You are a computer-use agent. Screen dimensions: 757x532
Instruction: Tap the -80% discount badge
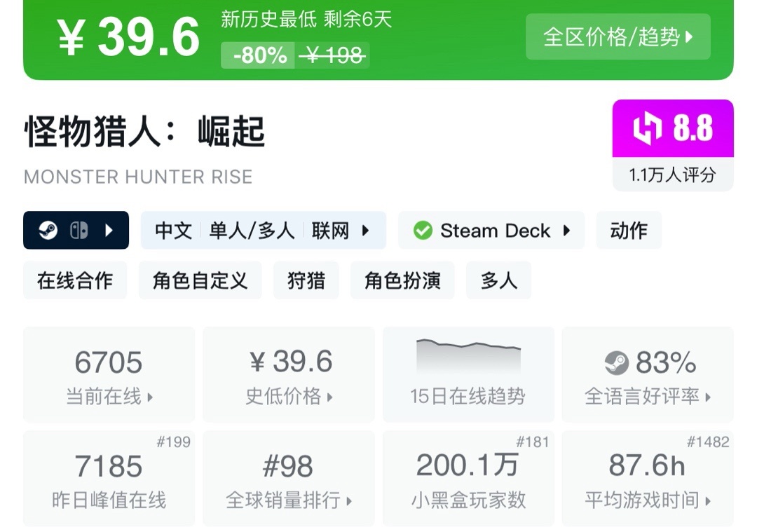point(259,55)
